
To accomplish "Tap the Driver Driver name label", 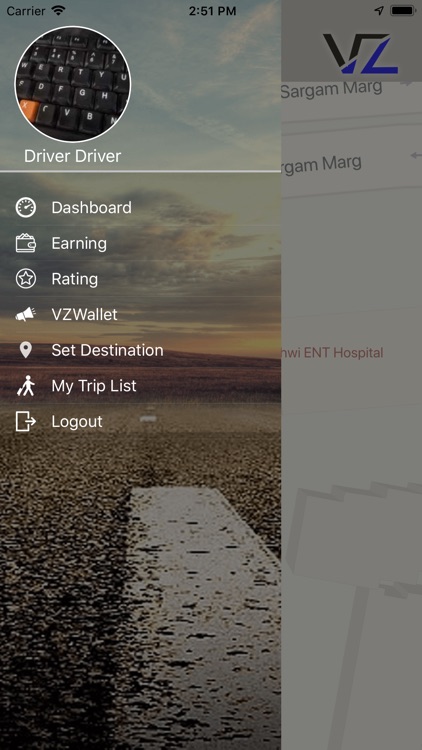I will pos(73,156).
